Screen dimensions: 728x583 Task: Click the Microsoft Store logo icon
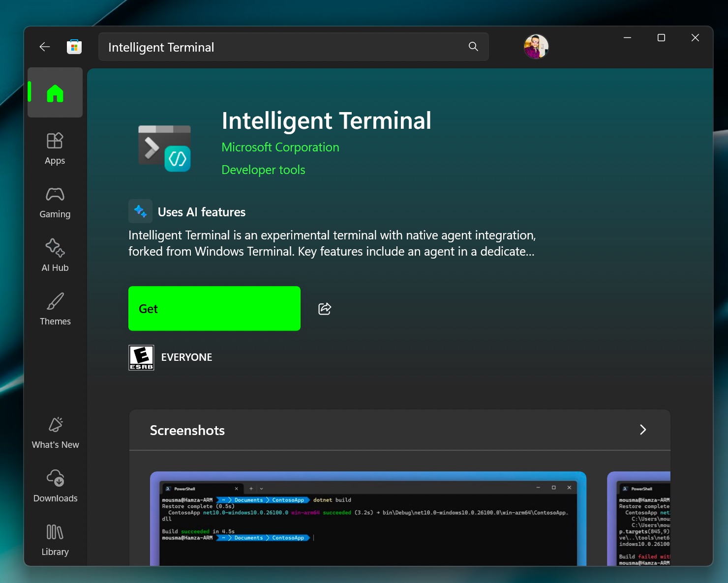[74, 47]
